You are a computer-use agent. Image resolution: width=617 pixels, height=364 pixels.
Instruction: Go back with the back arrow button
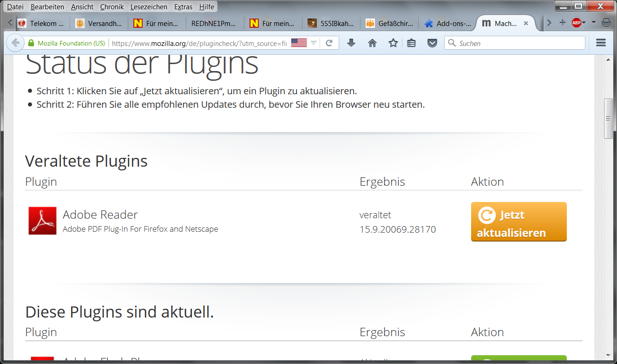[x=15, y=43]
